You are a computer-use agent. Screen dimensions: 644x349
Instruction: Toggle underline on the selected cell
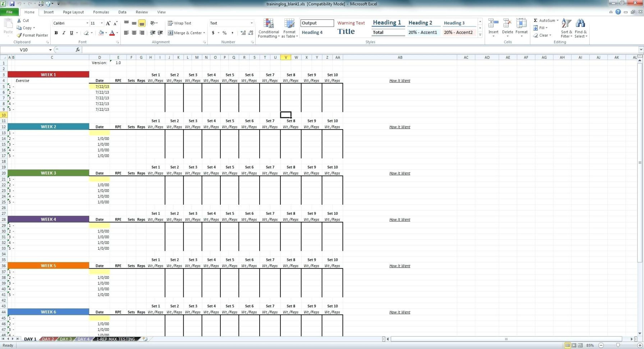point(71,33)
